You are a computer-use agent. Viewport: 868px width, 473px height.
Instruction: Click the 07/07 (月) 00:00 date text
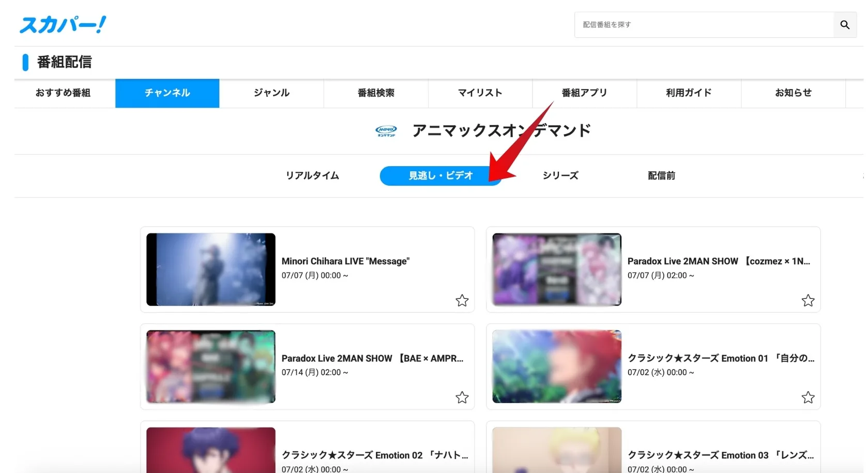(315, 276)
